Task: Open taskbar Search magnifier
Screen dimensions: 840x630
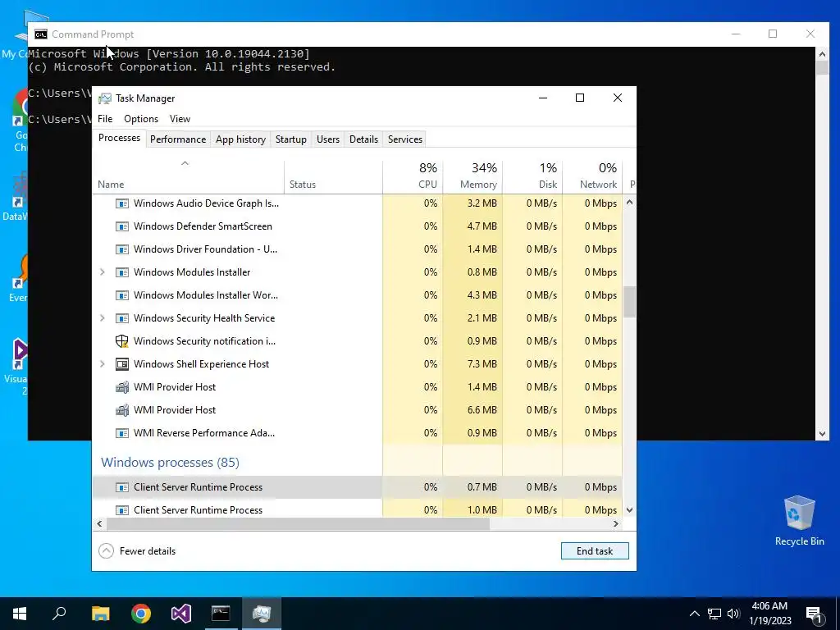Action: pyautogui.click(x=59, y=614)
